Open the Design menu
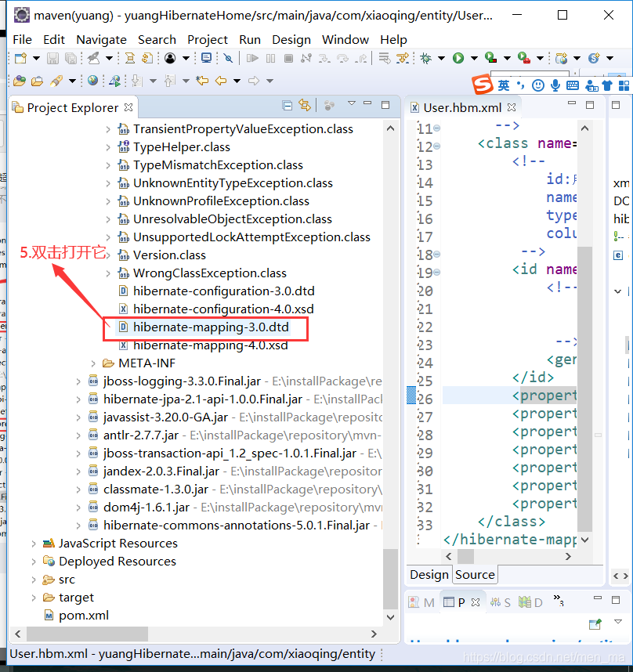This screenshot has height=672, width=633. (x=291, y=40)
